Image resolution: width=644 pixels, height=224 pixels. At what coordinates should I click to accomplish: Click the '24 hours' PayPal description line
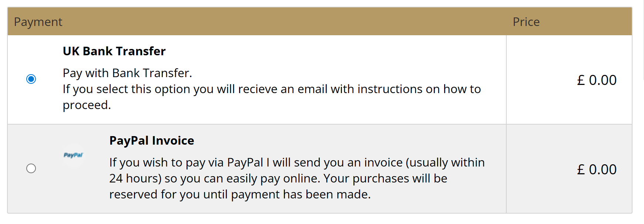[x=278, y=178]
